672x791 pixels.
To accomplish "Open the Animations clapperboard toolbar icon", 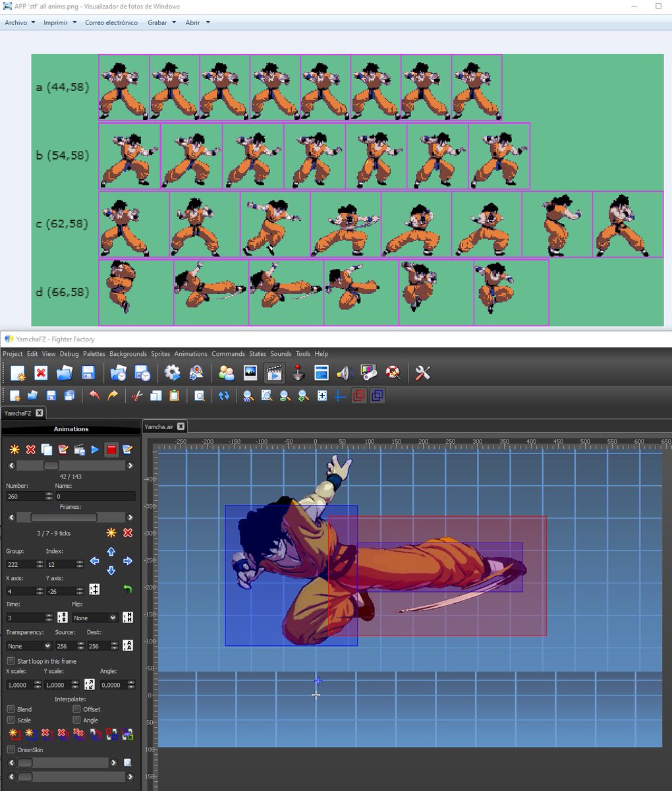I will 274,373.
